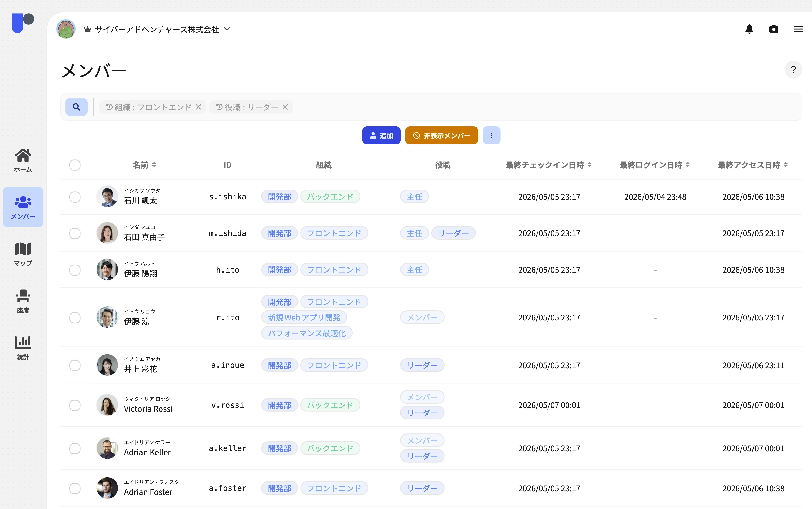Click ID text a.foster
Image resolution: width=812 pixels, height=509 pixels.
pyautogui.click(x=227, y=488)
